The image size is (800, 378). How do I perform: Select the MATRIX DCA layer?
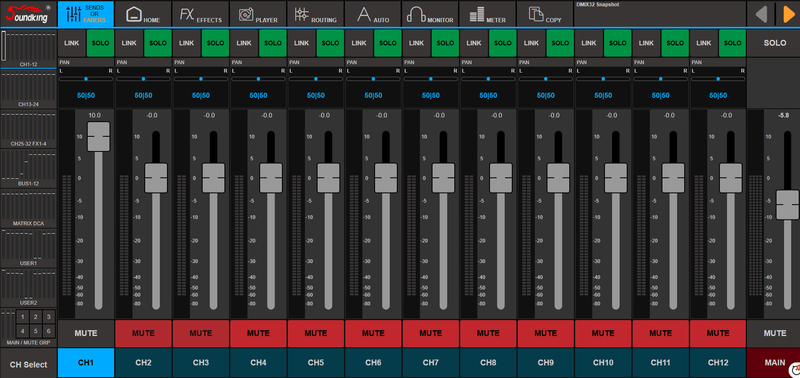(x=28, y=209)
